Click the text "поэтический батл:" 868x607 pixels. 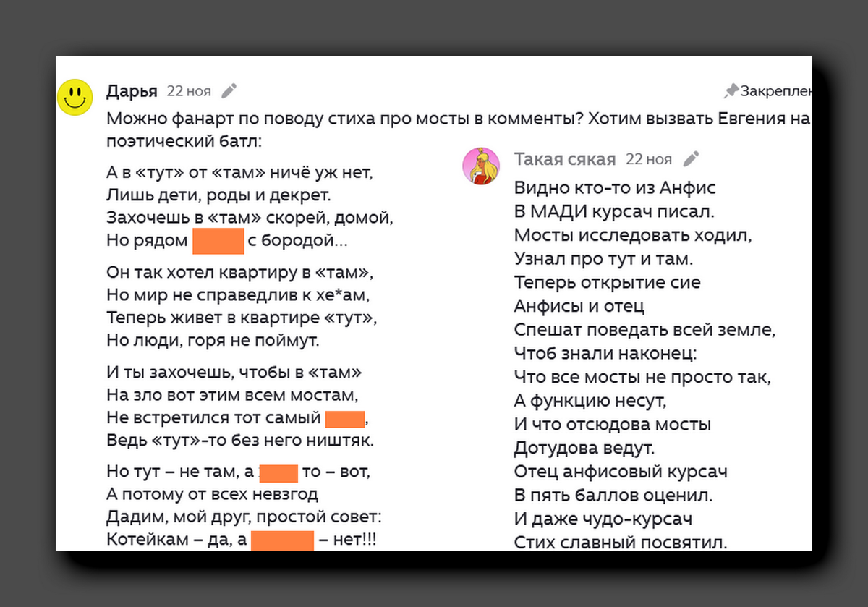click(184, 140)
